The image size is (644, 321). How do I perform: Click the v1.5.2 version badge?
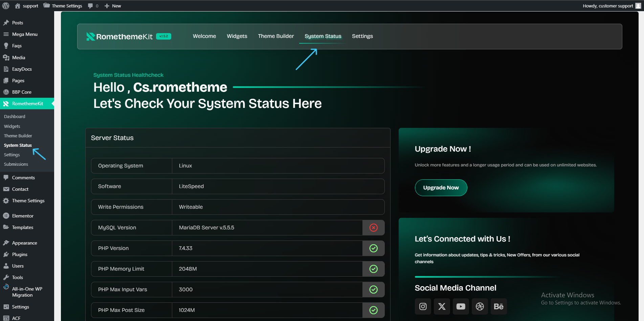[163, 36]
